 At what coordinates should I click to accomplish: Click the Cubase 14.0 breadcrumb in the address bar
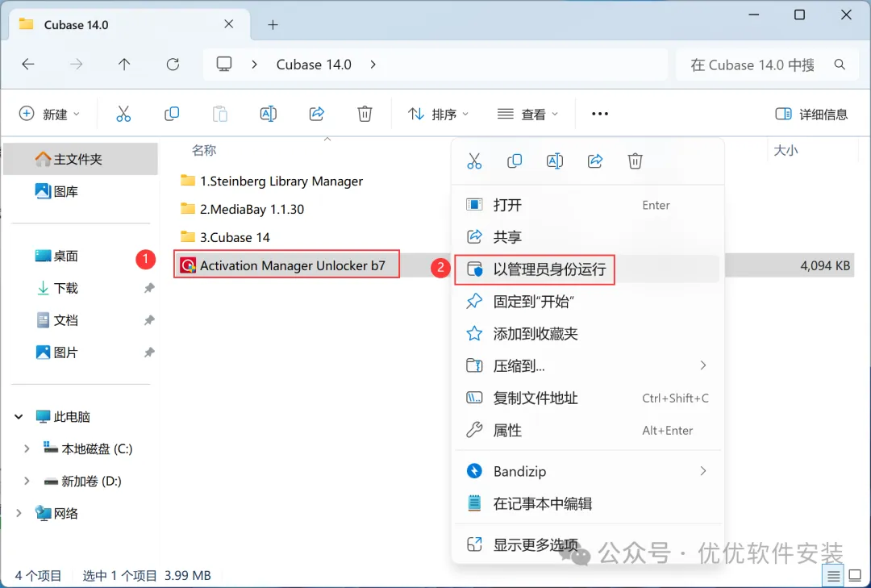tap(314, 65)
